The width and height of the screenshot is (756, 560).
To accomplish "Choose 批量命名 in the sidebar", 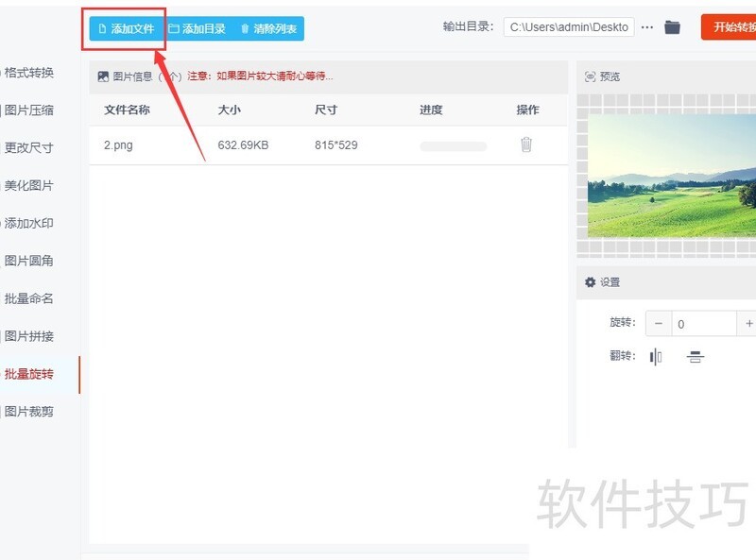I will pos(29,298).
